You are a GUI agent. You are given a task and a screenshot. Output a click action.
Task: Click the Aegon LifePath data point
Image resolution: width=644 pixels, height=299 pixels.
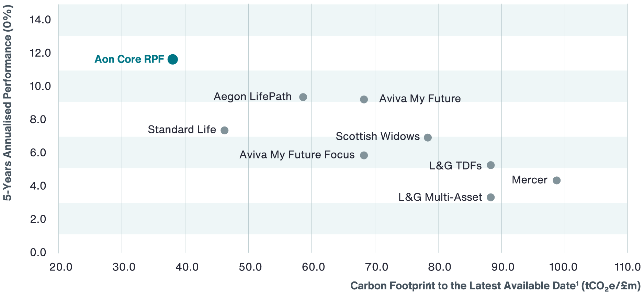click(x=303, y=97)
